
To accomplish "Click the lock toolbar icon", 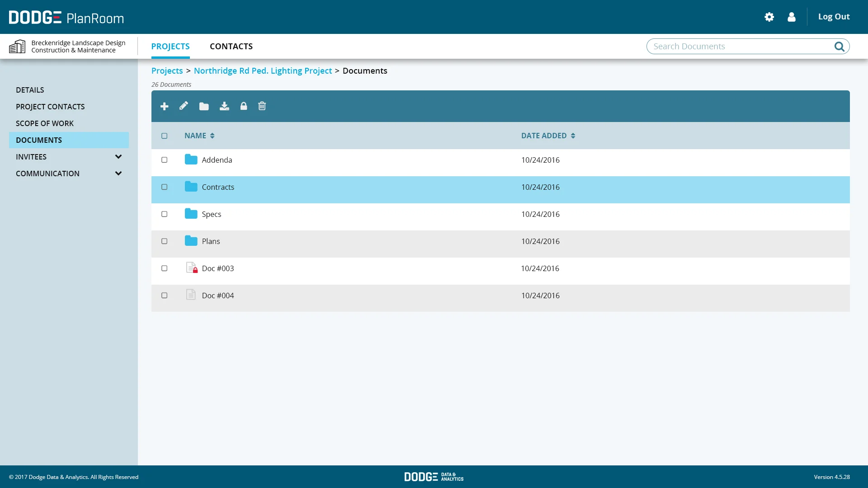I will pyautogui.click(x=244, y=106).
